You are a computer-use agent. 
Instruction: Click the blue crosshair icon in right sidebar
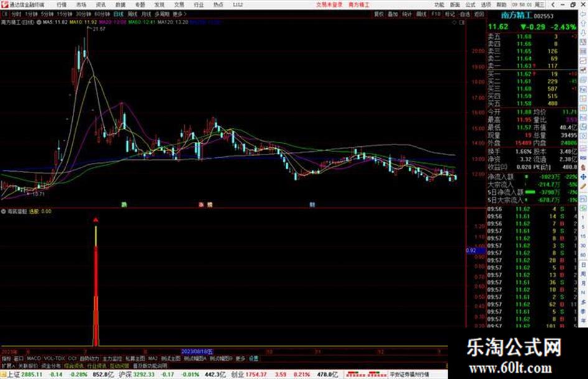583,177
